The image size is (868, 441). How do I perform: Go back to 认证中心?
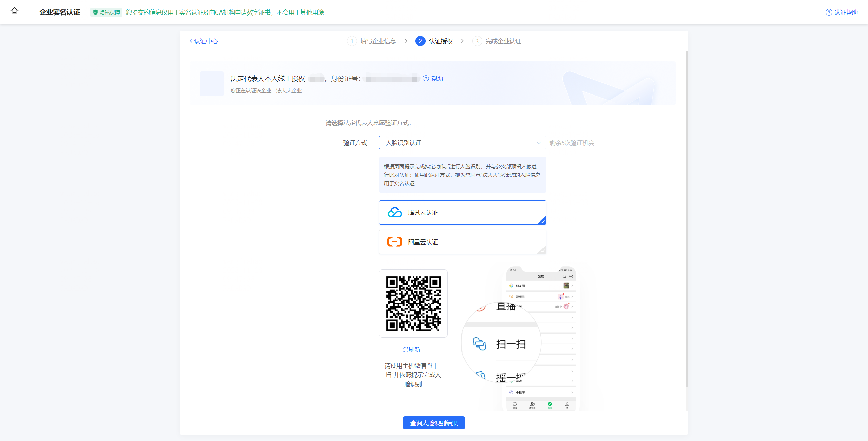204,41
